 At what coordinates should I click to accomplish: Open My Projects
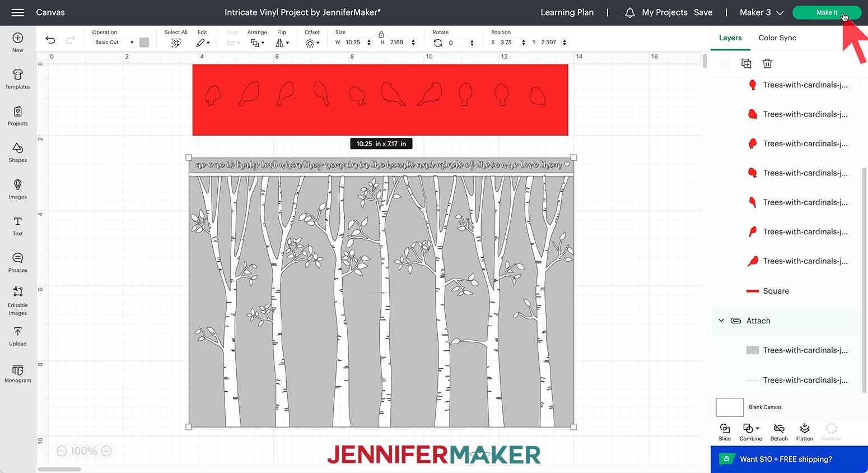click(x=665, y=12)
